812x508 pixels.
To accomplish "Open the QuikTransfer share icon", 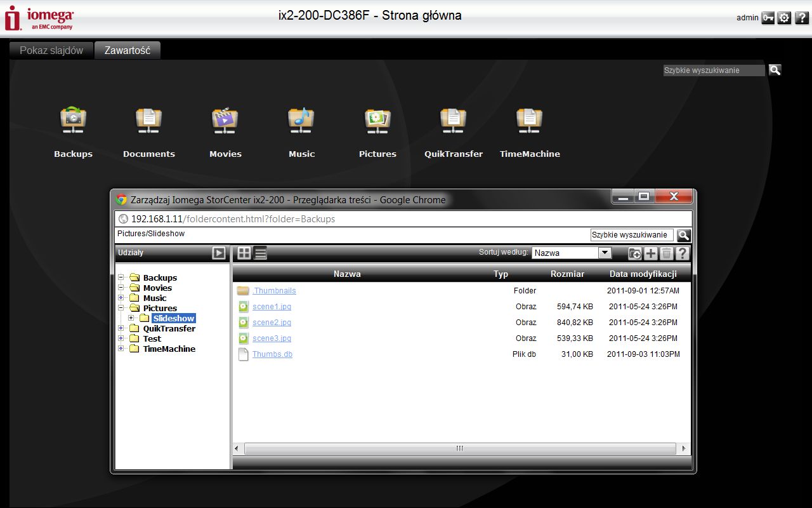I will coord(454,120).
